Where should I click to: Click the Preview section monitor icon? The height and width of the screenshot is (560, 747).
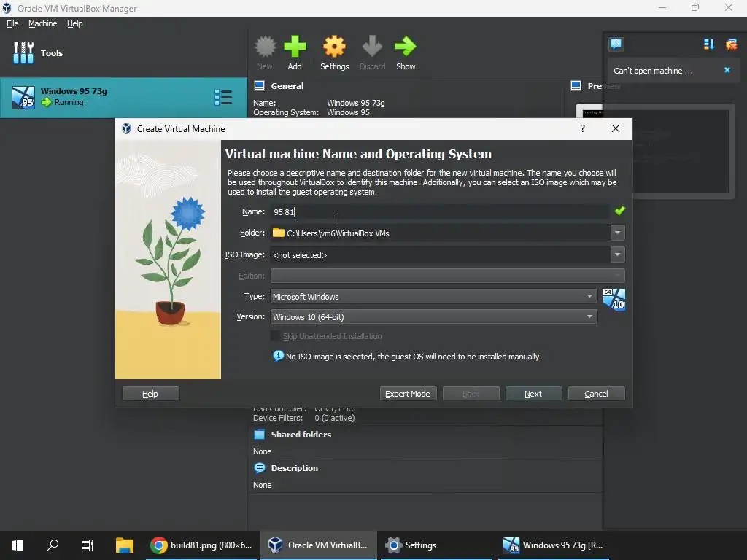coord(576,86)
